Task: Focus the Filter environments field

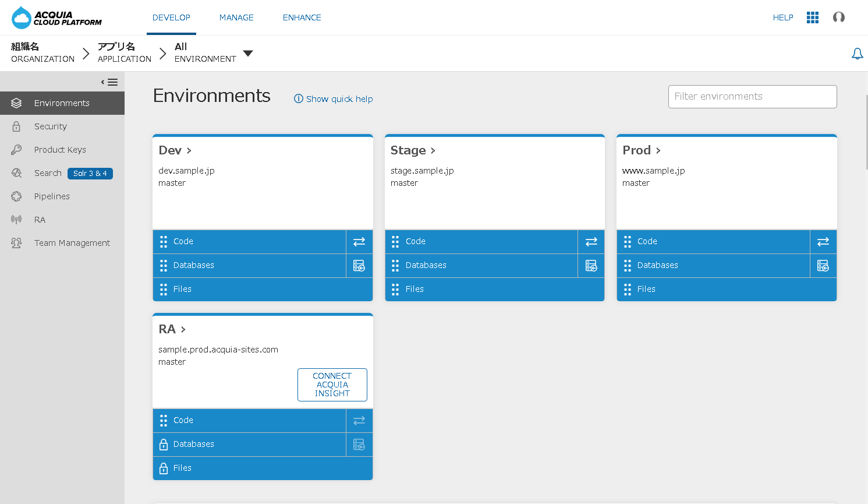Action: (753, 97)
